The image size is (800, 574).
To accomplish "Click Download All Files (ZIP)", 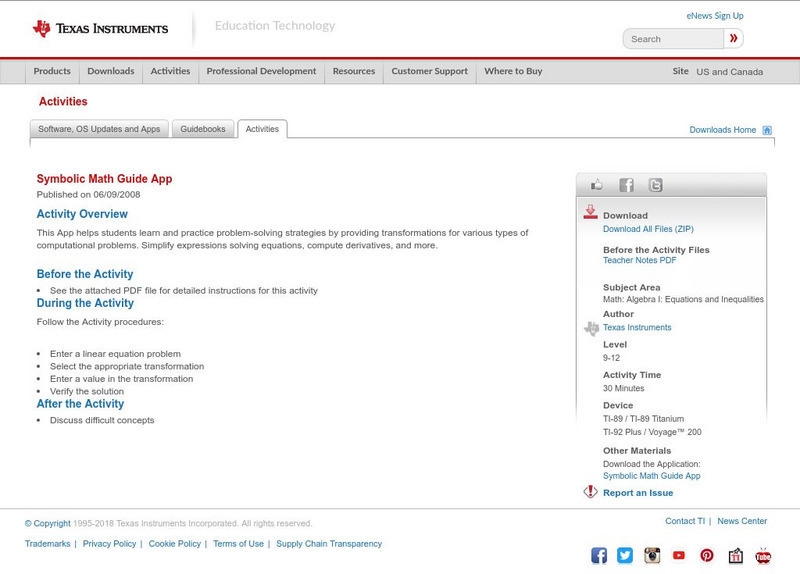I will click(x=648, y=229).
